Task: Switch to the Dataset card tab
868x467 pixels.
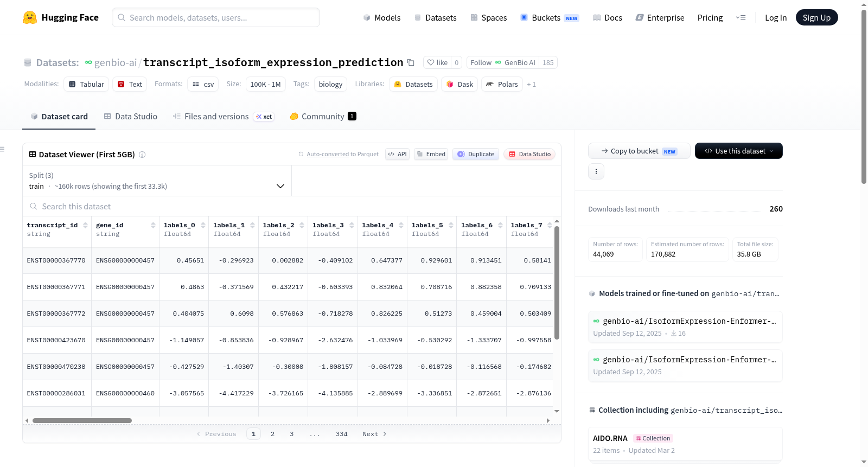Action: click(x=59, y=117)
